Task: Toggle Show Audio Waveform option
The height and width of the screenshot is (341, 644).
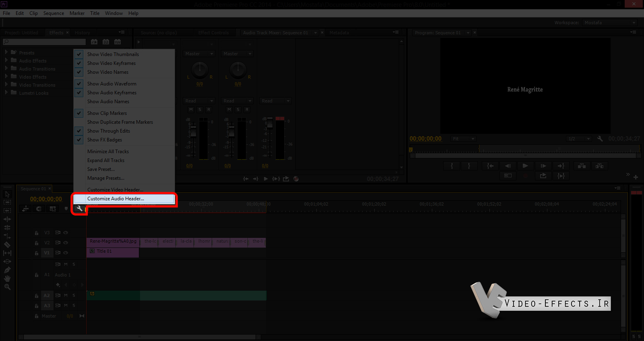Action: point(124,84)
